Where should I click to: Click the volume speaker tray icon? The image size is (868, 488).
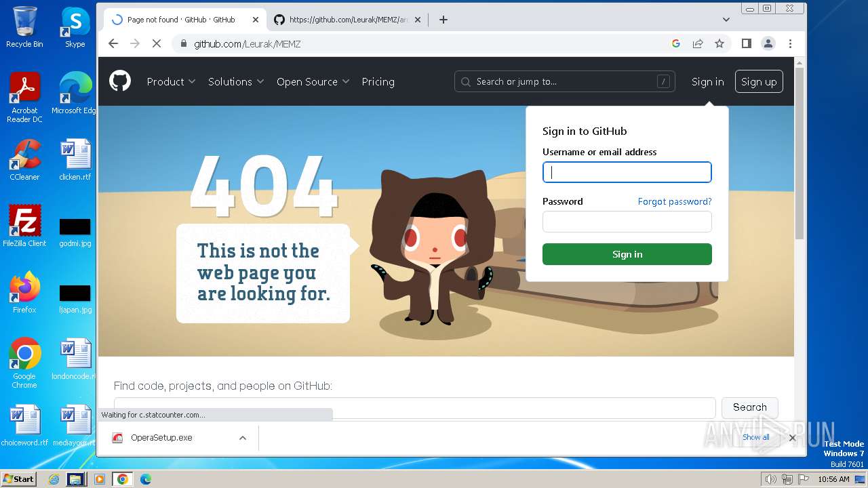771,479
